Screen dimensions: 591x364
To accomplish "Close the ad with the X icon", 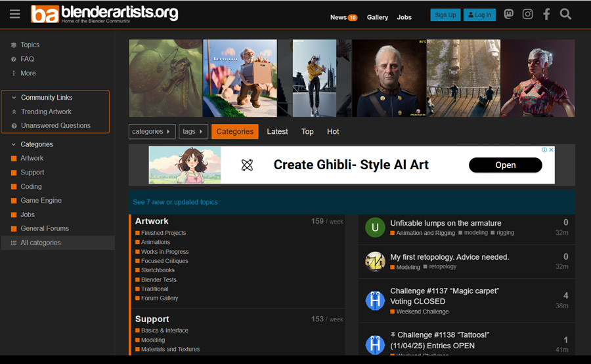I will (x=552, y=150).
